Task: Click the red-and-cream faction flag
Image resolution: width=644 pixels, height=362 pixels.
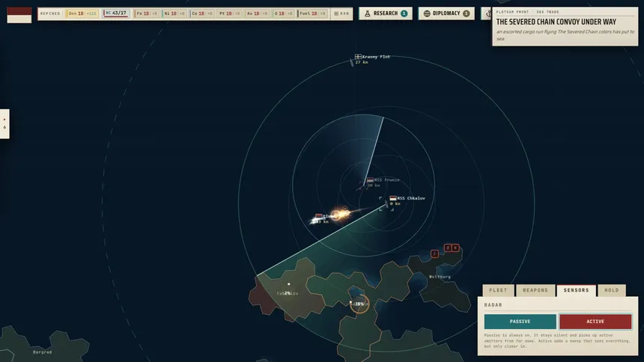Action: [x=19, y=15]
